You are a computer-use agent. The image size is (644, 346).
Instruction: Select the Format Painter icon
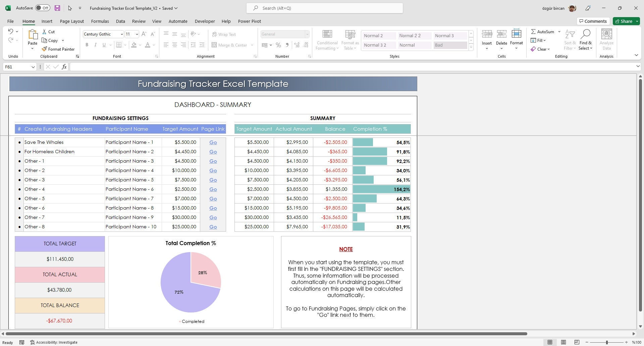tap(45, 49)
